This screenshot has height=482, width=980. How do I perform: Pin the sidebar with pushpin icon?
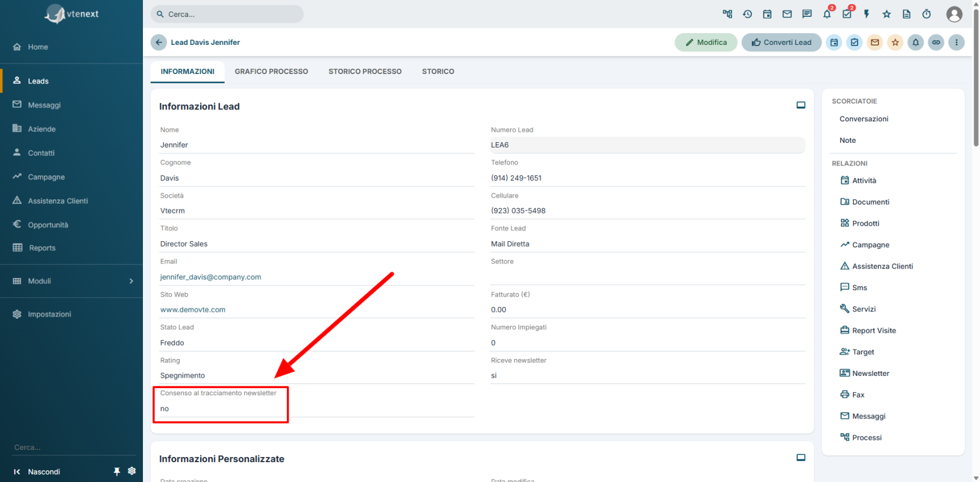click(x=117, y=472)
